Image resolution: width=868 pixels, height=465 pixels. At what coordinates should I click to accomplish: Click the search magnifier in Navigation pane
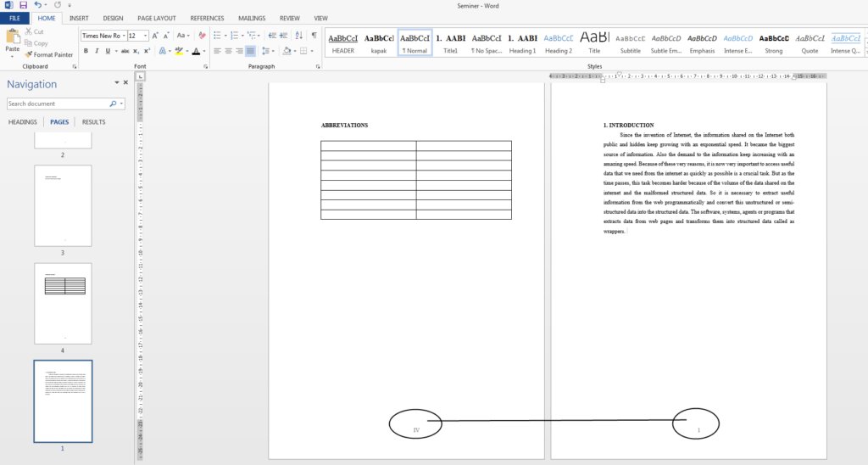click(113, 104)
